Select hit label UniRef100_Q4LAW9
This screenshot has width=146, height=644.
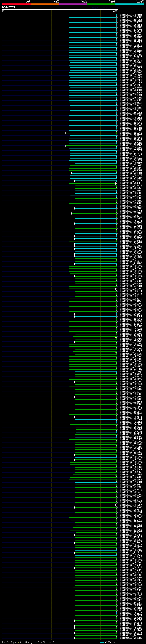click(131, 55)
